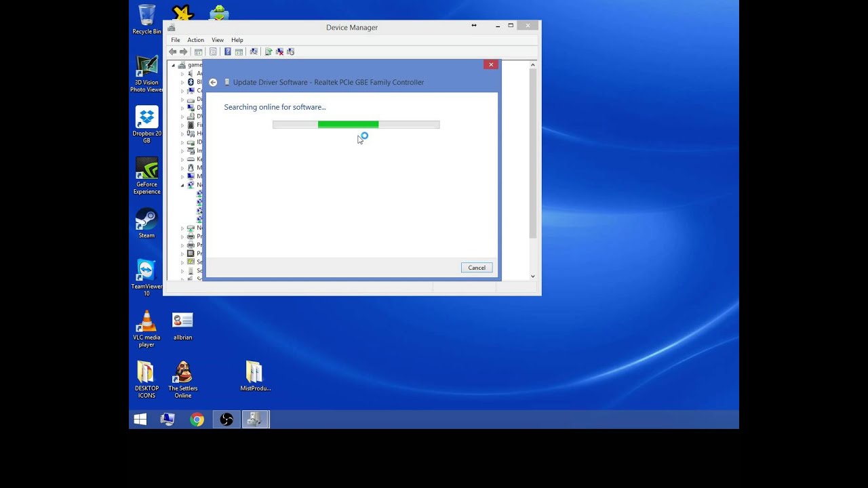Click the Update Driver Software toolbar icon
868x488 pixels.
[269, 52]
